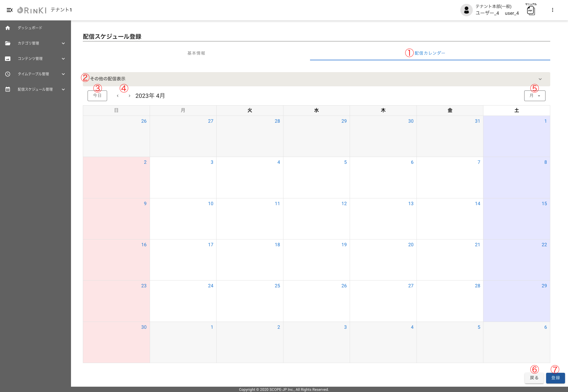The height and width of the screenshot is (392, 568).
Task: Expand the カテゴリ管理 chevron in the sidebar
Action: 63,43
